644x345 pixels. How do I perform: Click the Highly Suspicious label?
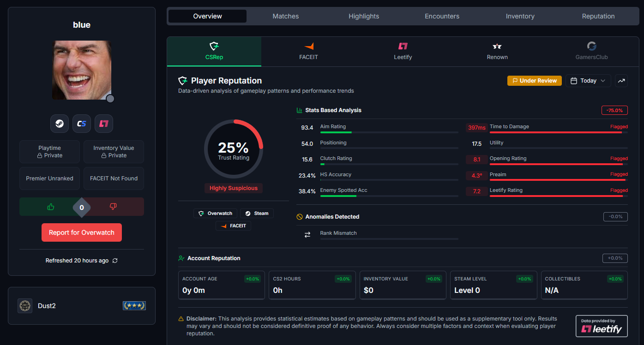(x=234, y=188)
